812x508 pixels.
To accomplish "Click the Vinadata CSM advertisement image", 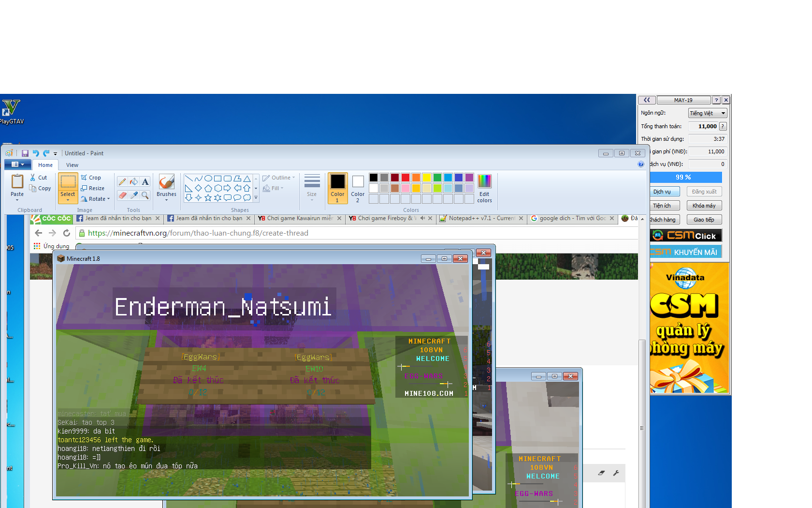I will [x=689, y=328].
